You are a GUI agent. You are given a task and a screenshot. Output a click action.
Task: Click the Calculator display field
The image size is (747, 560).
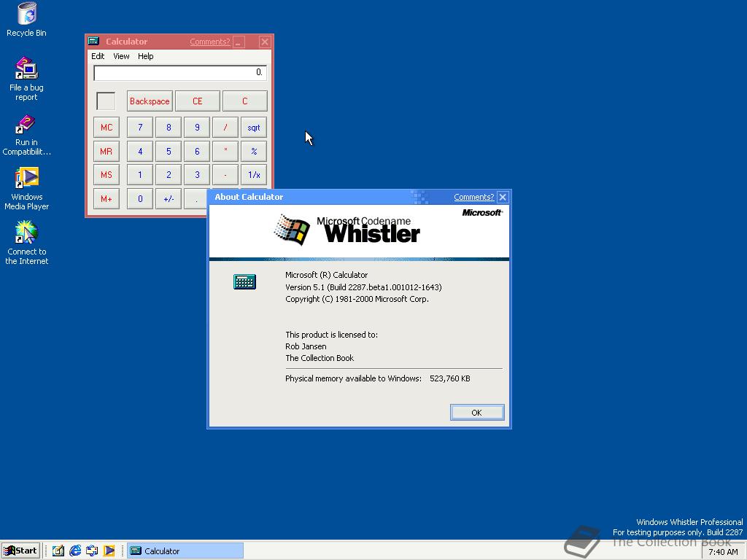(x=179, y=72)
